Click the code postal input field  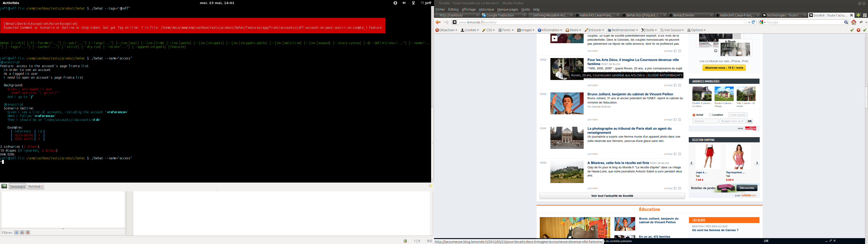(x=738, y=115)
